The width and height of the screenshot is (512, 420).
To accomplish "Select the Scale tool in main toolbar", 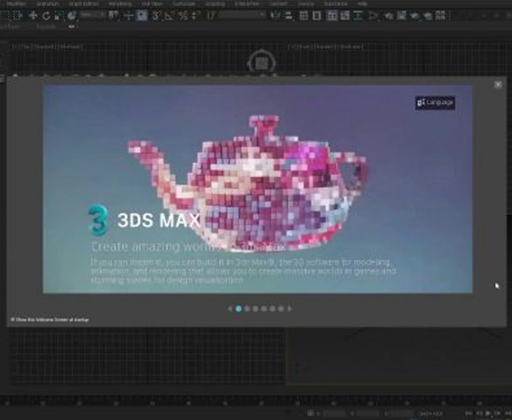I will tap(59, 15).
